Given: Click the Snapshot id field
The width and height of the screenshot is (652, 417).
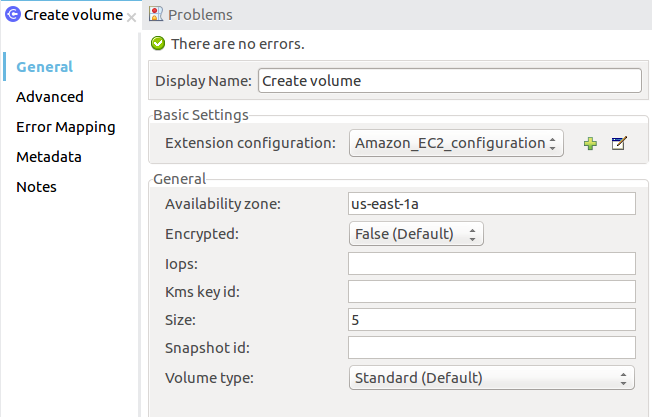Looking at the screenshot, I should click(491, 348).
